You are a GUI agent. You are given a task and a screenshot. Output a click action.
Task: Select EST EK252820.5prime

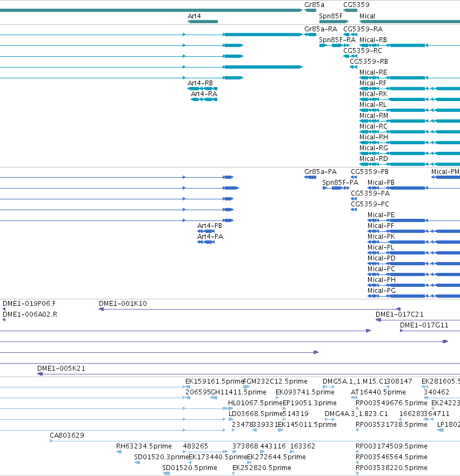click(262, 468)
